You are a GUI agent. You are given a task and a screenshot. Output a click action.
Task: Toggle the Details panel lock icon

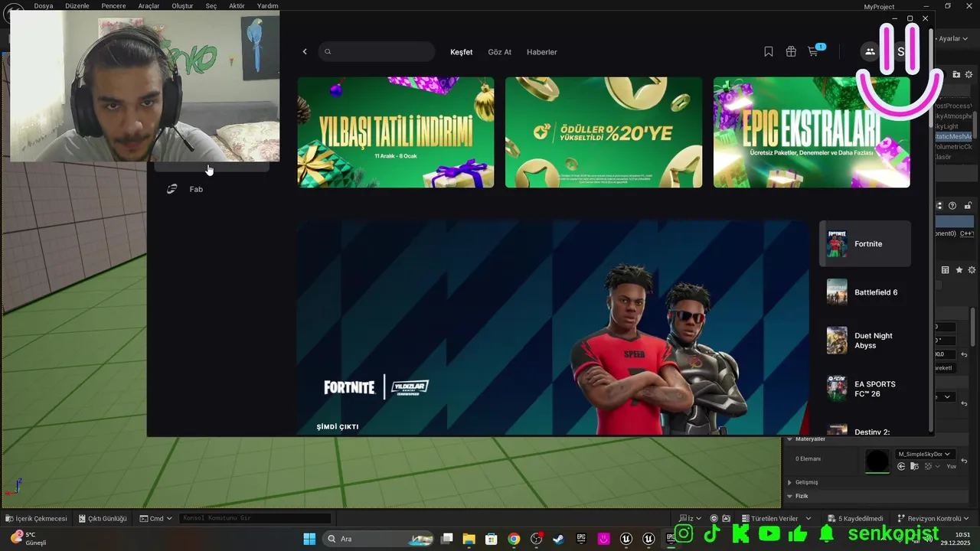click(x=968, y=205)
